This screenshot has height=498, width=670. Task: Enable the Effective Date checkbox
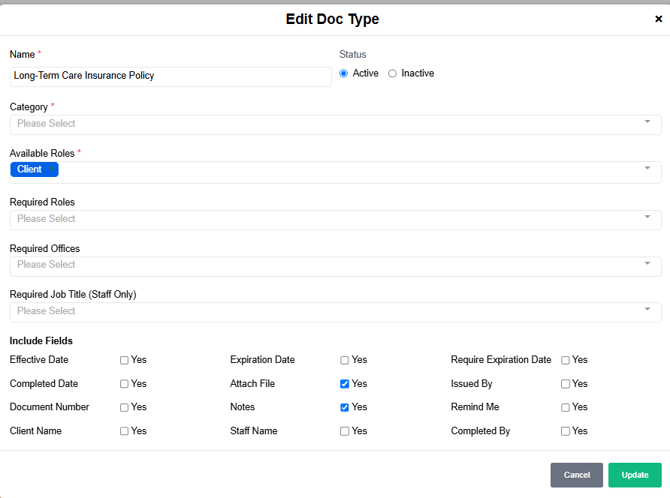tap(124, 360)
